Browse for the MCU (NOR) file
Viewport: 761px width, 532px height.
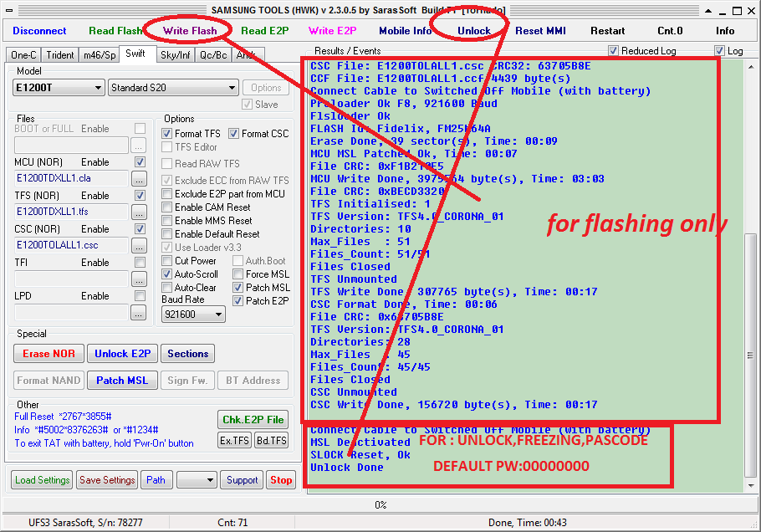pyautogui.click(x=139, y=179)
